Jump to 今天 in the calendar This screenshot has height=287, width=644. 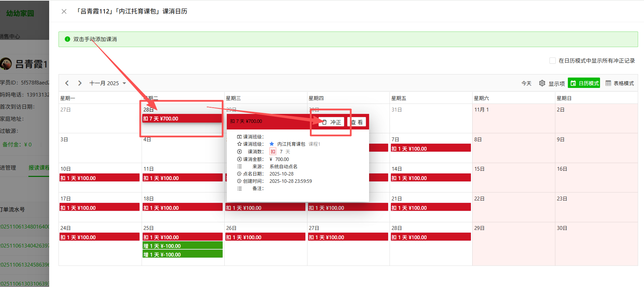point(526,83)
